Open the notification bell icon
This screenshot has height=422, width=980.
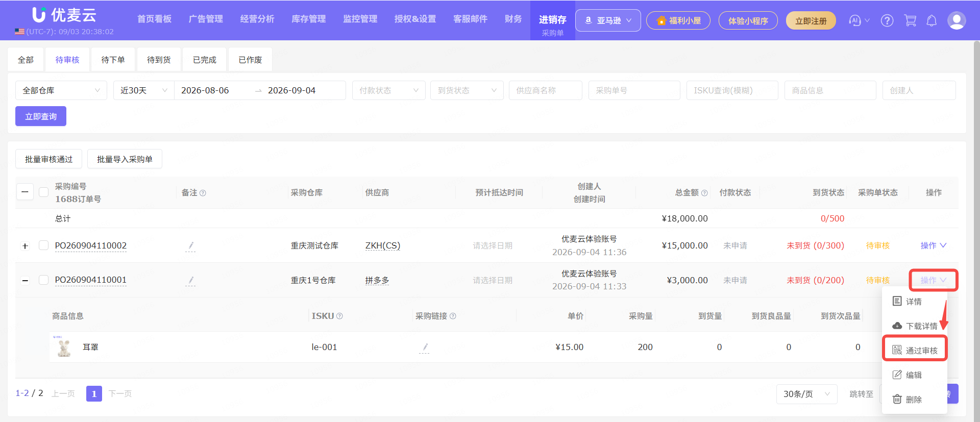(x=932, y=20)
